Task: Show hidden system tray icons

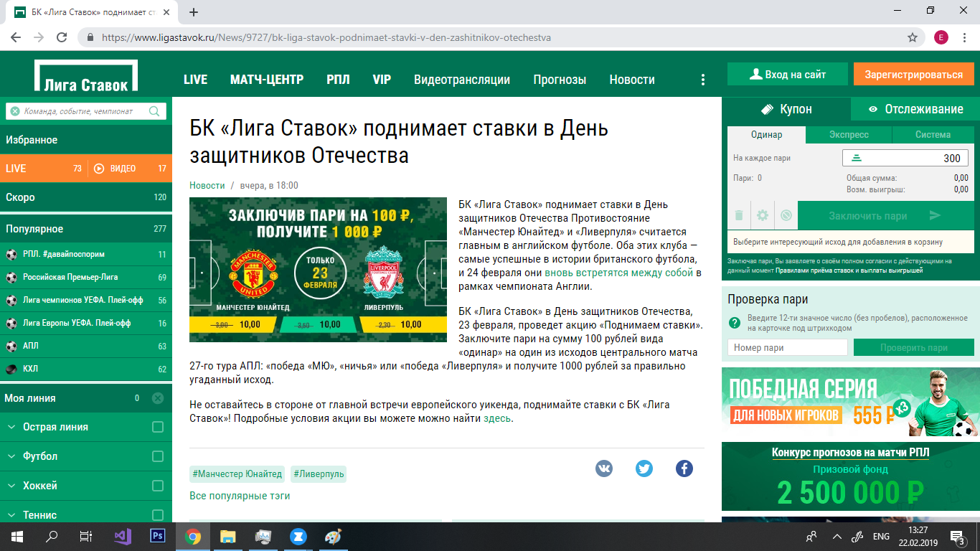Action: click(x=837, y=536)
